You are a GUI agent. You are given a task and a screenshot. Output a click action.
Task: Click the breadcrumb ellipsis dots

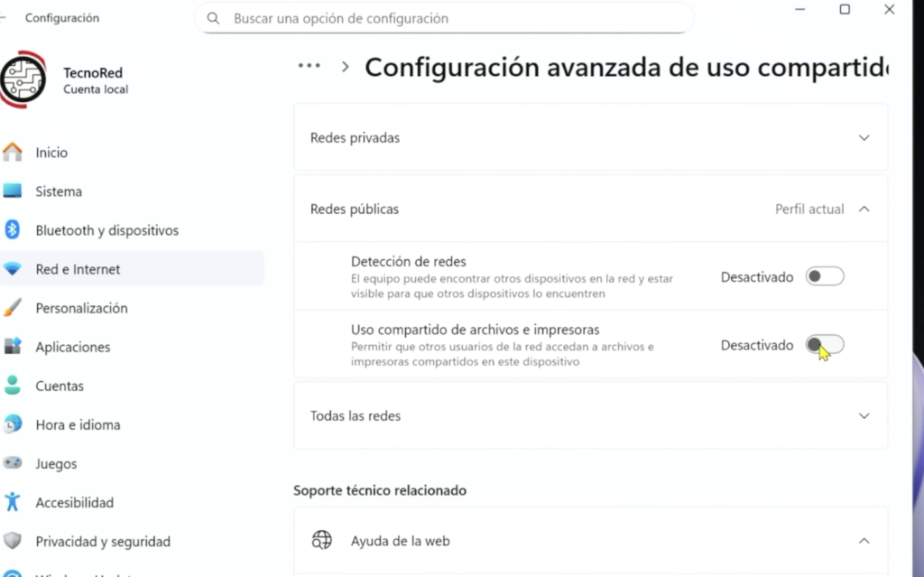pos(310,66)
